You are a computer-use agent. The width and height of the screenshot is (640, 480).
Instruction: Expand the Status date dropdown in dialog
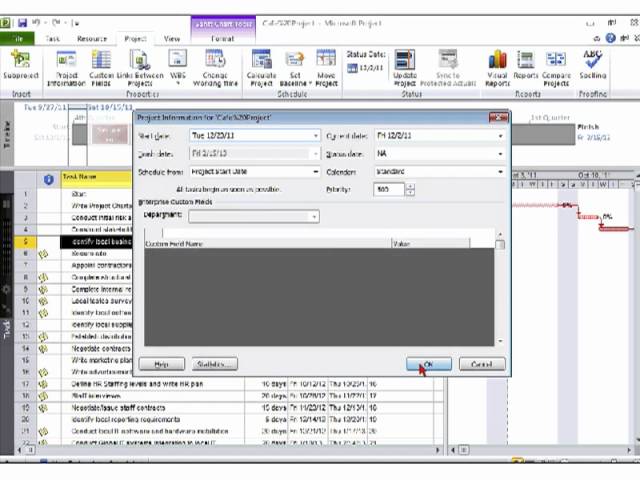pyautogui.click(x=500, y=154)
